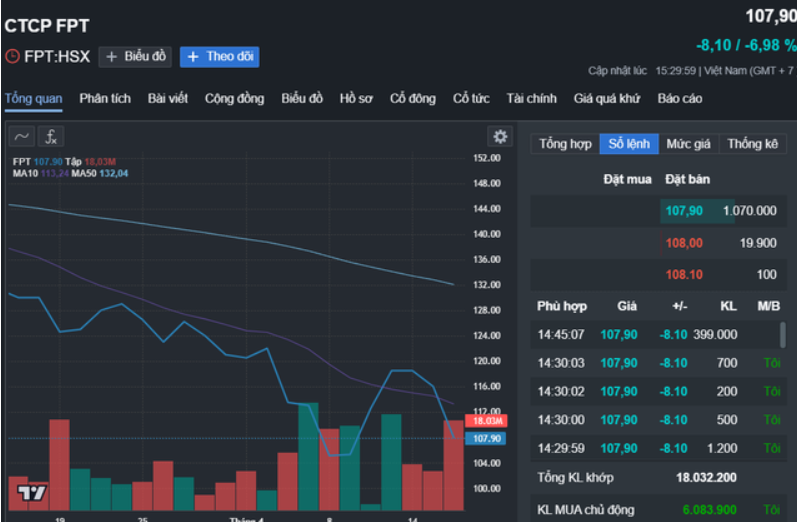Viewport: 797px width, 522px height.
Task: Add FPT via the Biểu đồ button
Action: [x=135, y=56]
